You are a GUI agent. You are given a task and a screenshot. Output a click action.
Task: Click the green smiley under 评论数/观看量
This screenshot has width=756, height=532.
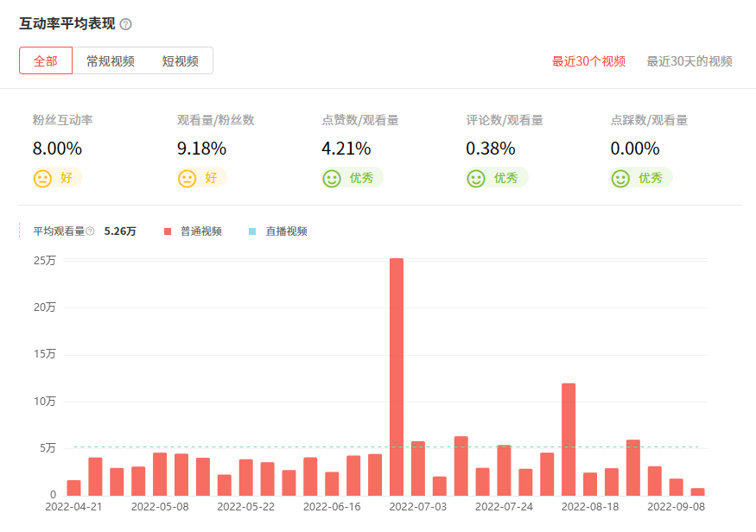click(x=475, y=179)
